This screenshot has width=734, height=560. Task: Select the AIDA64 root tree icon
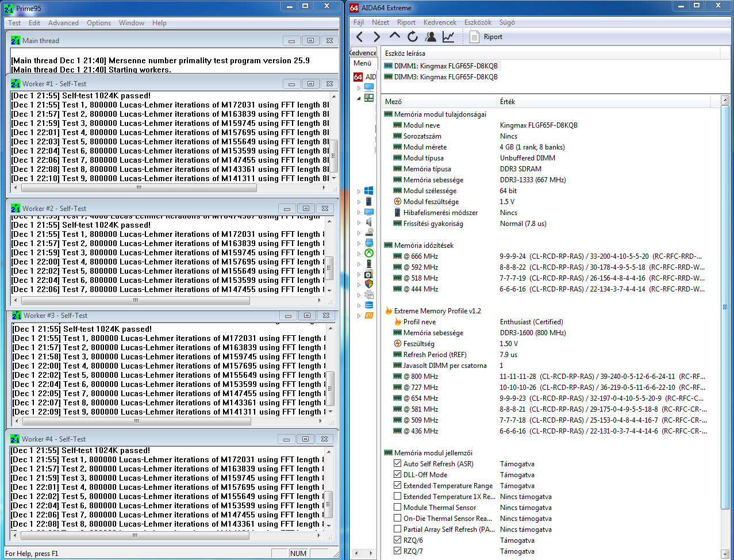coord(358,76)
